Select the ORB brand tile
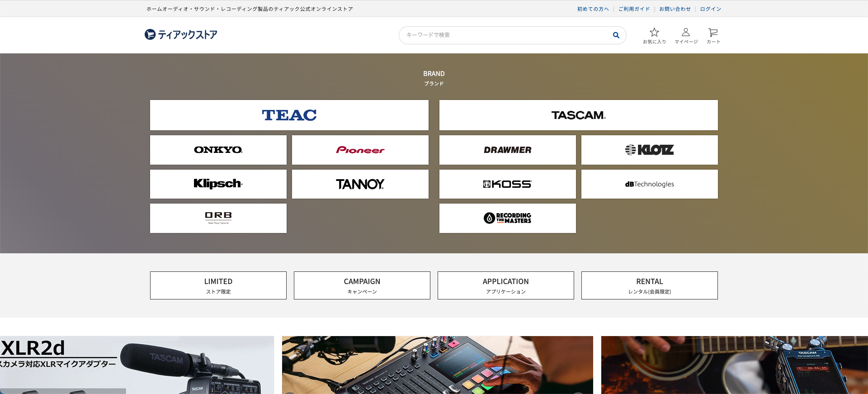The height and width of the screenshot is (394, 868). pos(218,218)
